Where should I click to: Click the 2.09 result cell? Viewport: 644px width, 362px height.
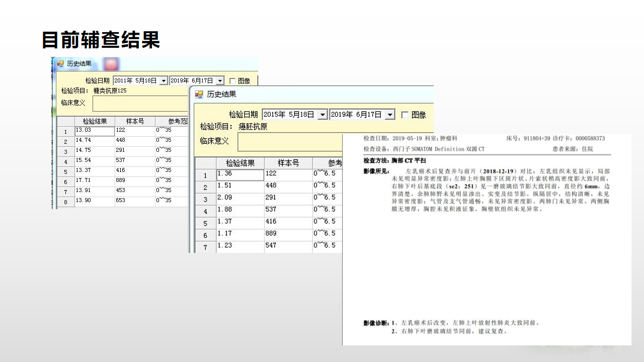point(240,198)
